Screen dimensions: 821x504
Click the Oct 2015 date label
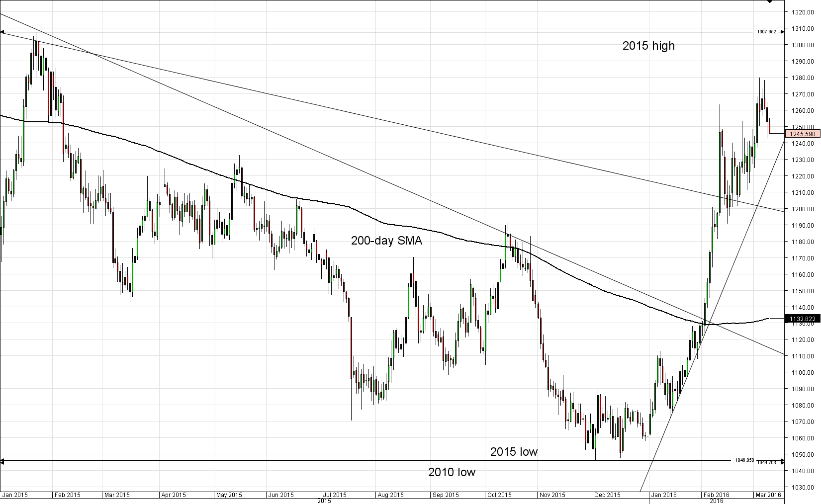(500, 495)
